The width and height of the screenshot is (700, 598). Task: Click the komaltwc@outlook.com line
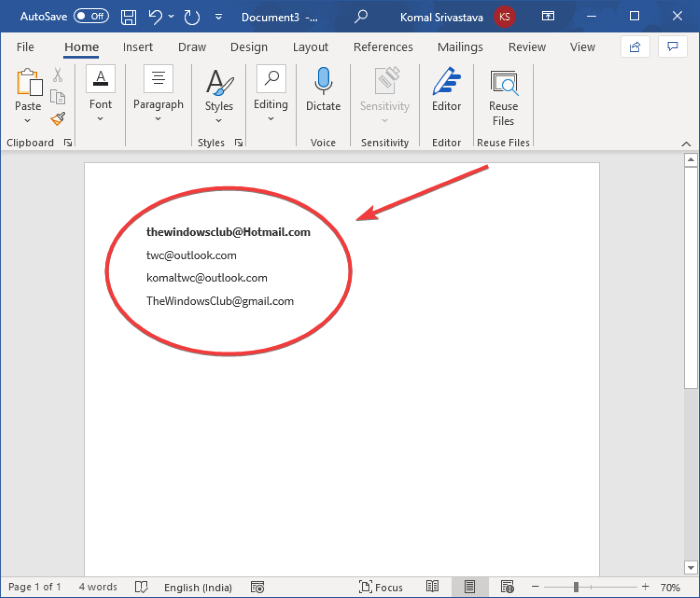207,278
